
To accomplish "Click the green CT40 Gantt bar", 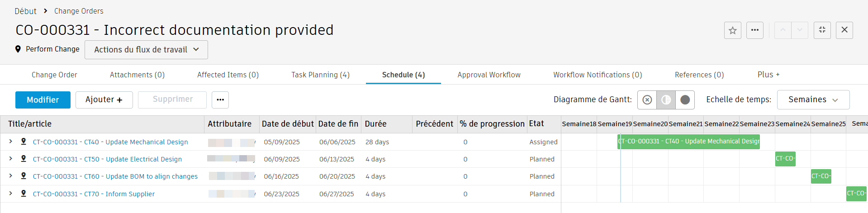I will [688, 142].
